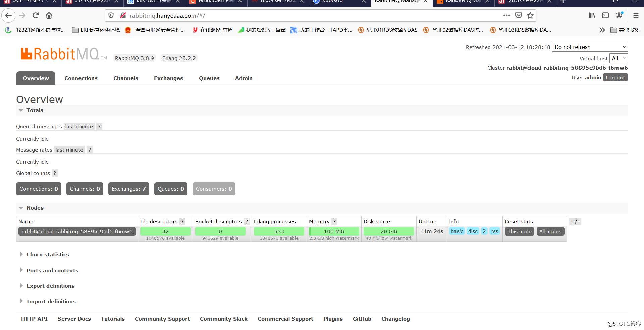
Task: Toggle node columns with +/- button
Action: tap(575, 222)
